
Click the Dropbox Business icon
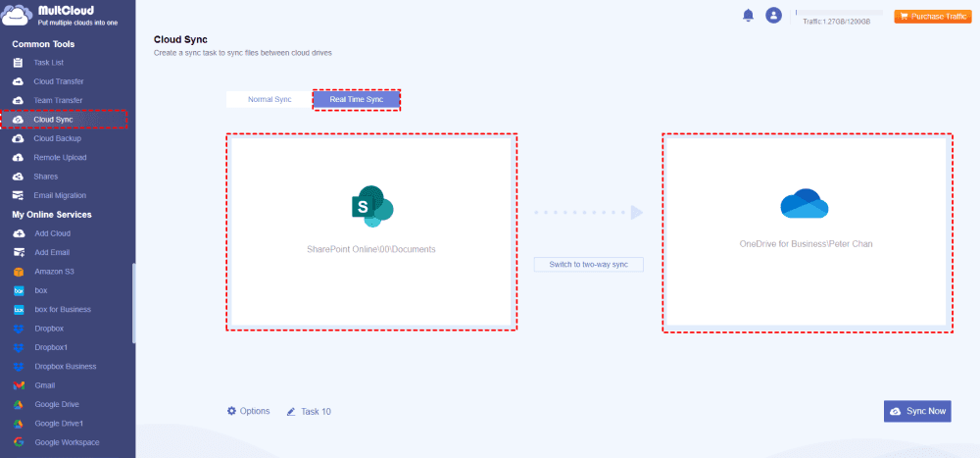tap(19, 366)
